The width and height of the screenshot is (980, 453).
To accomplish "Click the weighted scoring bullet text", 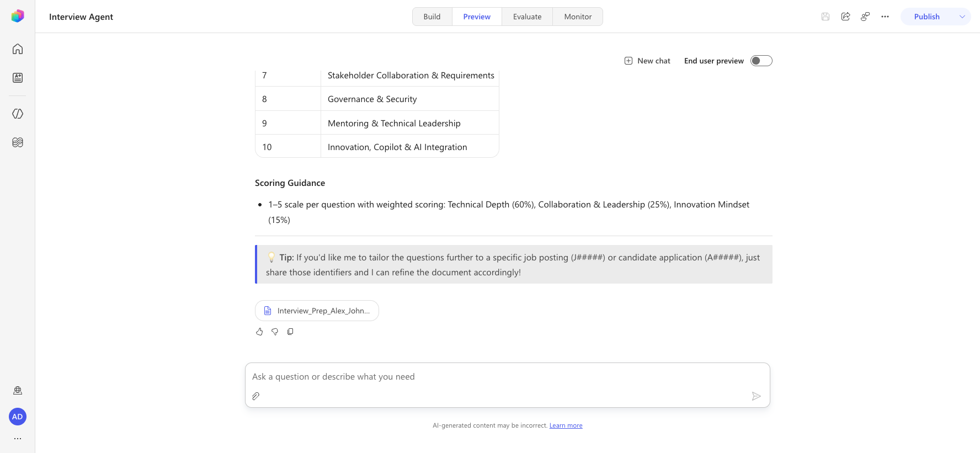I will 509,212.
